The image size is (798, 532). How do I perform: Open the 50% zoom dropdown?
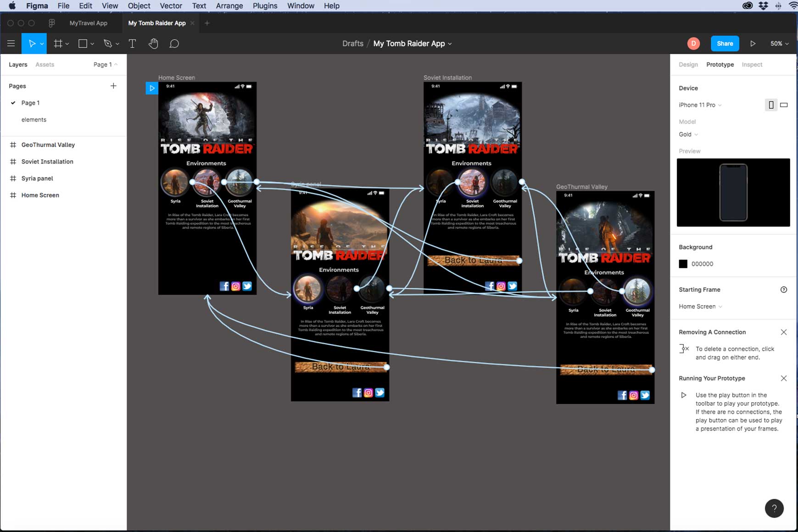780,44
